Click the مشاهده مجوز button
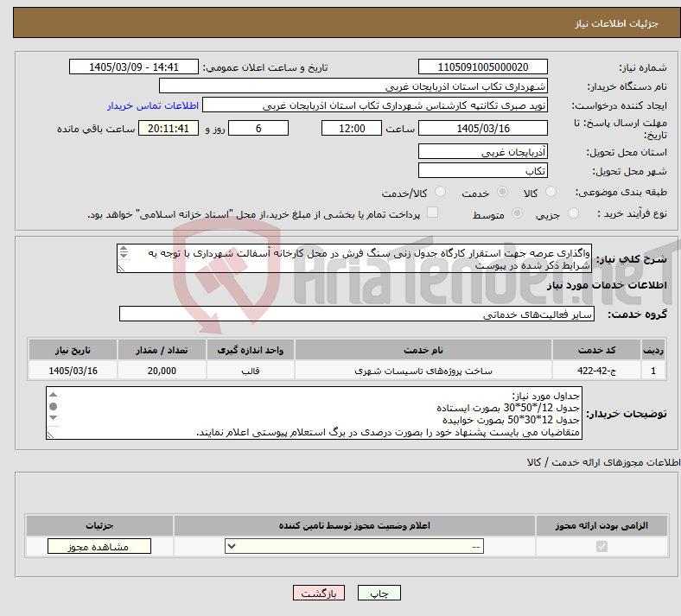 tap(99, 547)
